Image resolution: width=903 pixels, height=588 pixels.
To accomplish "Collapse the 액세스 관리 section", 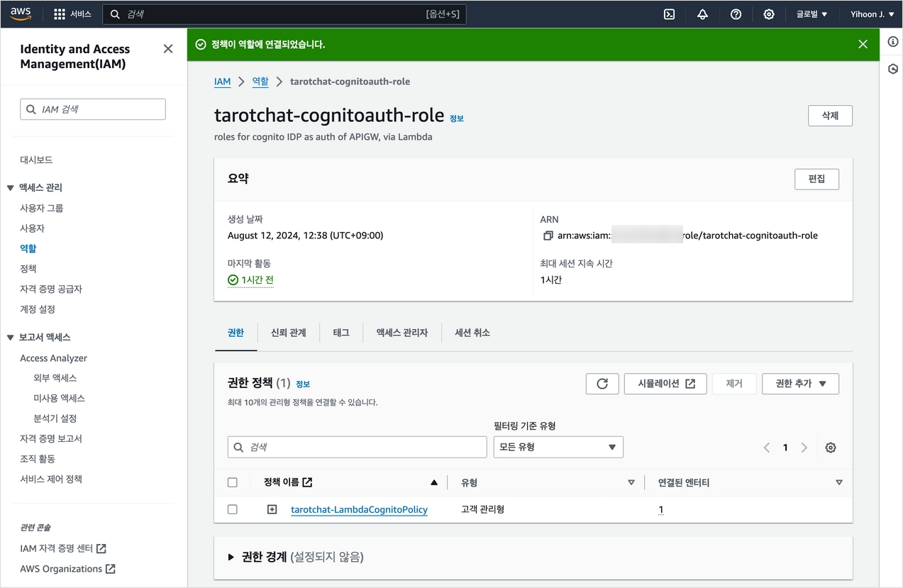I will (10, 188).
